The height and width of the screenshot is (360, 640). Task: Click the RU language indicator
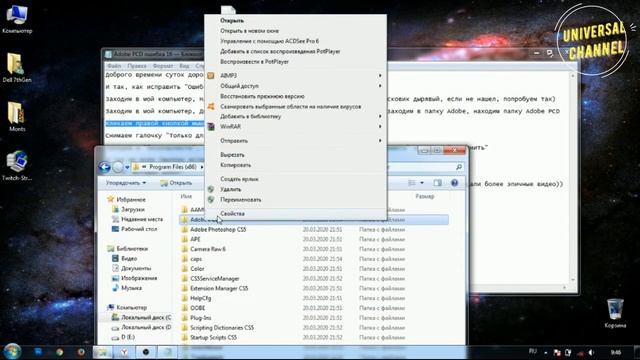click(x=533, y=351)
